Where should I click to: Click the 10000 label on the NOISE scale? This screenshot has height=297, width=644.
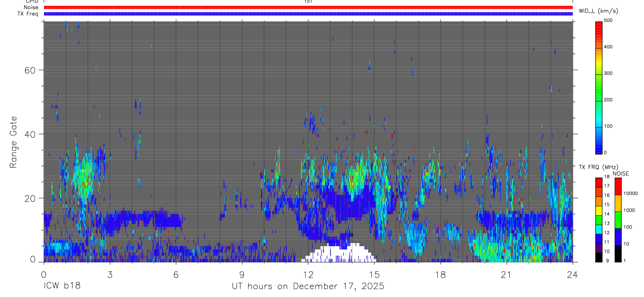[631, 193]
